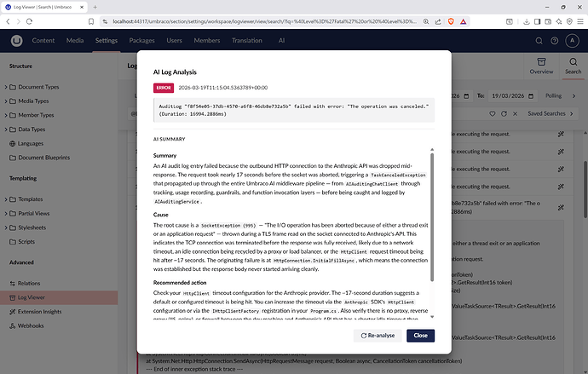This screenshot has height=374, width=588.
Task: Click the Brave shield icon
Action: (451, 22)
